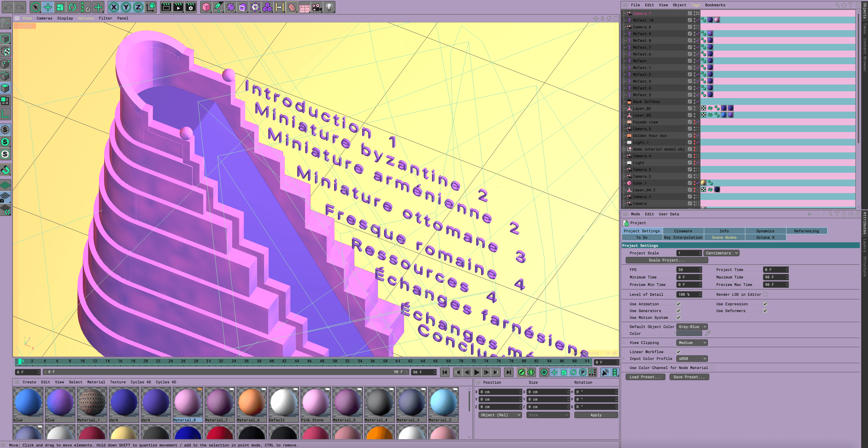Click the Load Preset button
Viewport: 868px width, 448px height.
click(x=645, y=377)
